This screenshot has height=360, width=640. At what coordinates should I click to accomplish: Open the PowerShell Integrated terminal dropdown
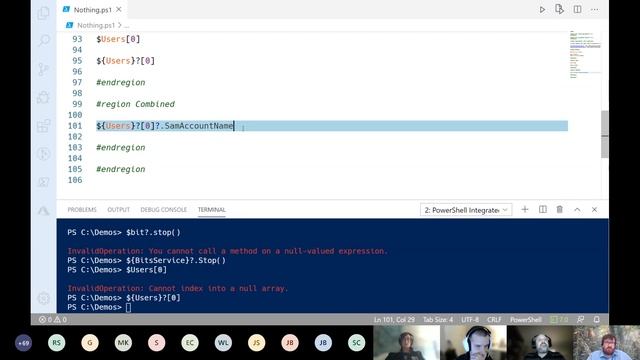(466, 210)
